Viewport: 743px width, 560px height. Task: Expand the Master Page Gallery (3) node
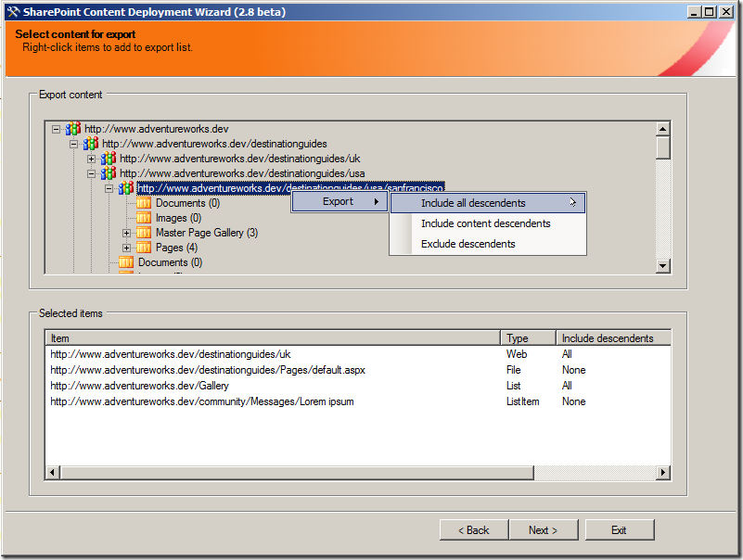click(x=126, y=233)
